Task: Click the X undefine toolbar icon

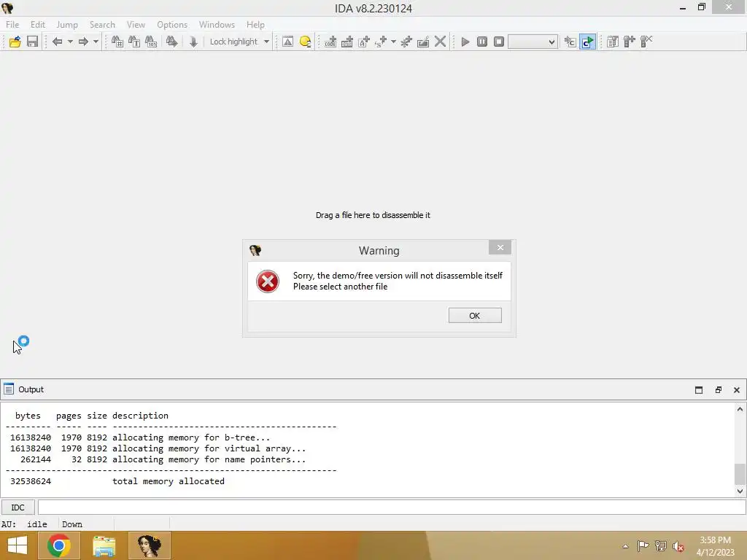Action: [x=440, y=42]
